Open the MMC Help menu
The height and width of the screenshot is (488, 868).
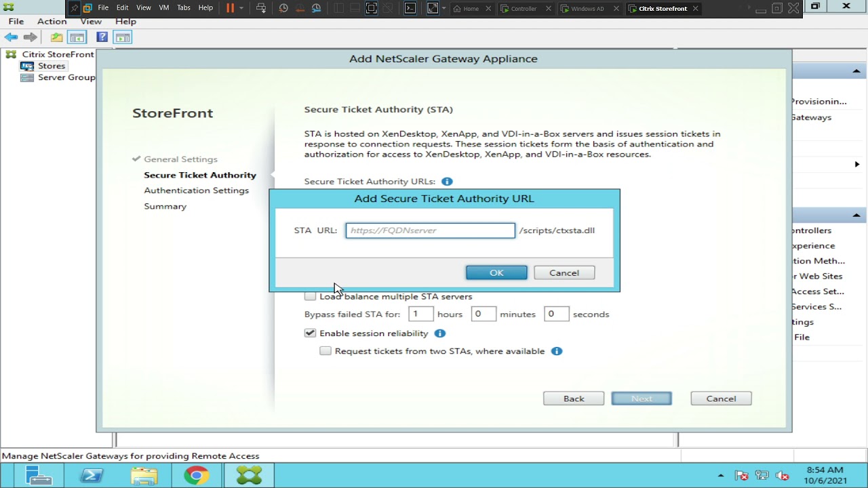point(125,21)
